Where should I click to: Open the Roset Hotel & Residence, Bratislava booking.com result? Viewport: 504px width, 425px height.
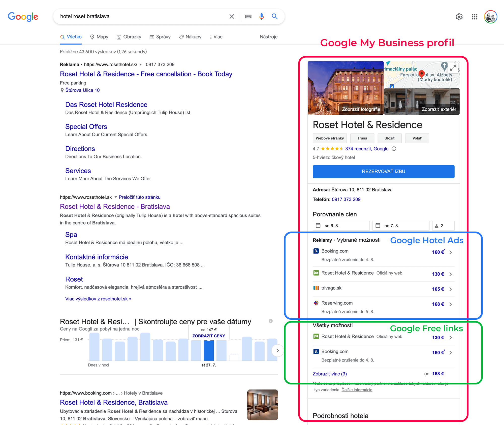coord(114,403)
